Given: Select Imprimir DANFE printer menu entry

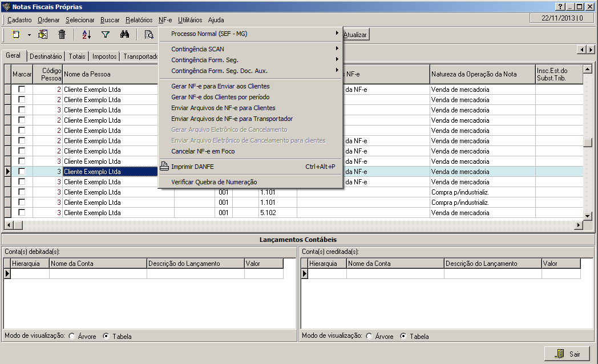Looking at the screenshot, I should pyautogui.click(x=192, y=167).
